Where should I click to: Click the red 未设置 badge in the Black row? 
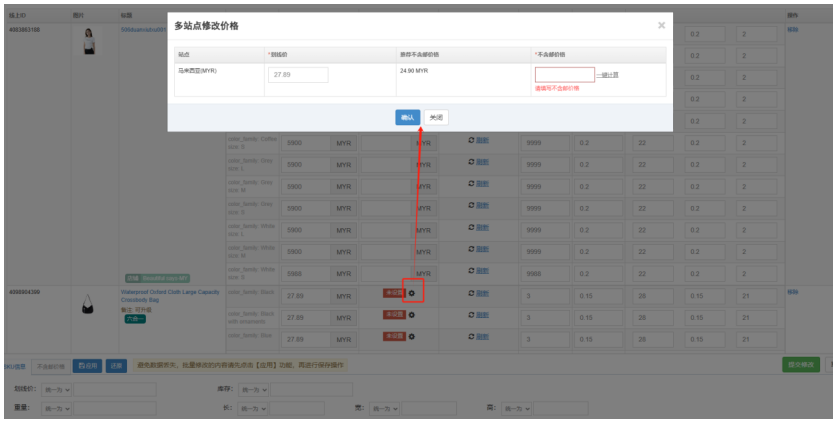pyautogui.click(x=394, y=293)
